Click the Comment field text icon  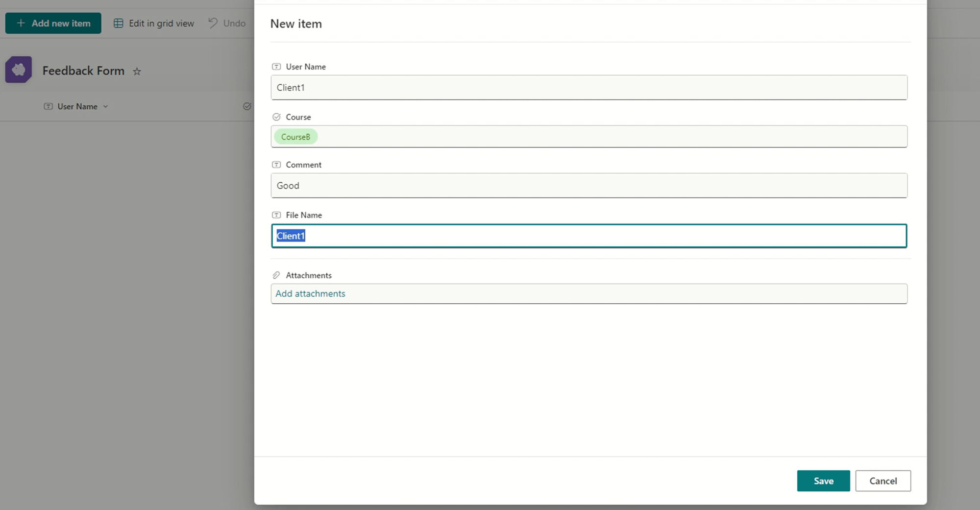(276, 165)
